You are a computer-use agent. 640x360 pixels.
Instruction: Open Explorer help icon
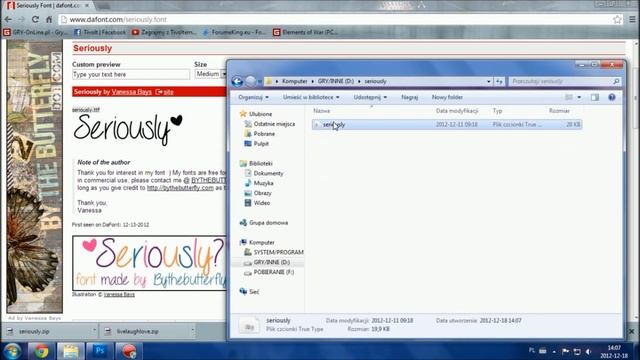(611, 97)
